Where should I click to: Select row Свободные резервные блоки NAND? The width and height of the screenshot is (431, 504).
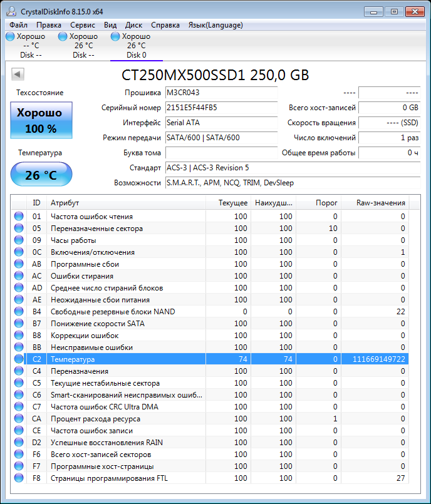pyautogui.click(x=210, y=311)
